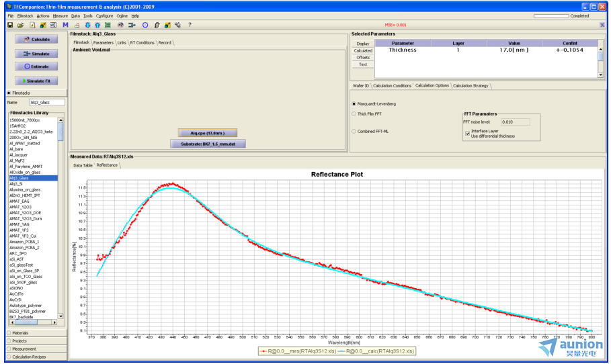Toggle Interface Layer differential thickness checkbox

tap(468, 134)
